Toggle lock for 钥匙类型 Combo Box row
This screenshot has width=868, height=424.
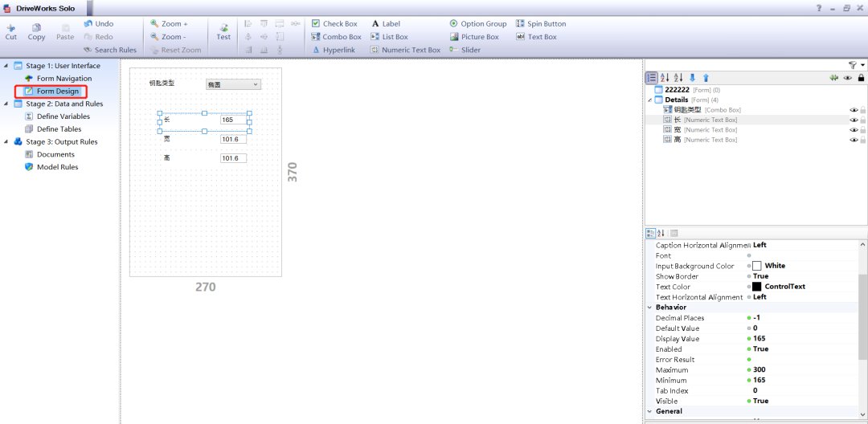pyautogui.click(x=862, y=110)
